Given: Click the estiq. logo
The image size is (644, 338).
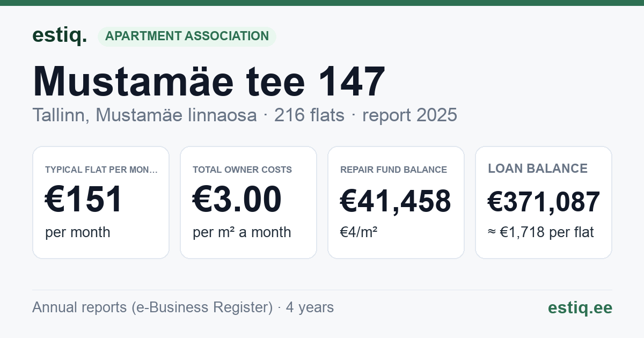Looking at the screenshot, I should pyautogui.click(x=60, y=35).
